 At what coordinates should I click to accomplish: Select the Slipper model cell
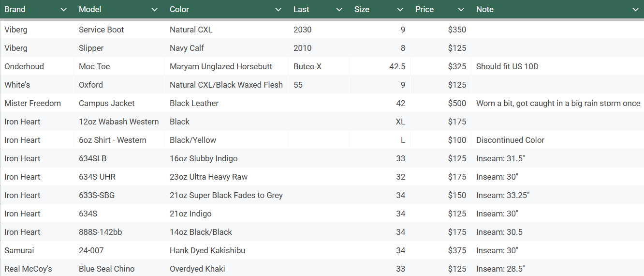pos(119,48)
